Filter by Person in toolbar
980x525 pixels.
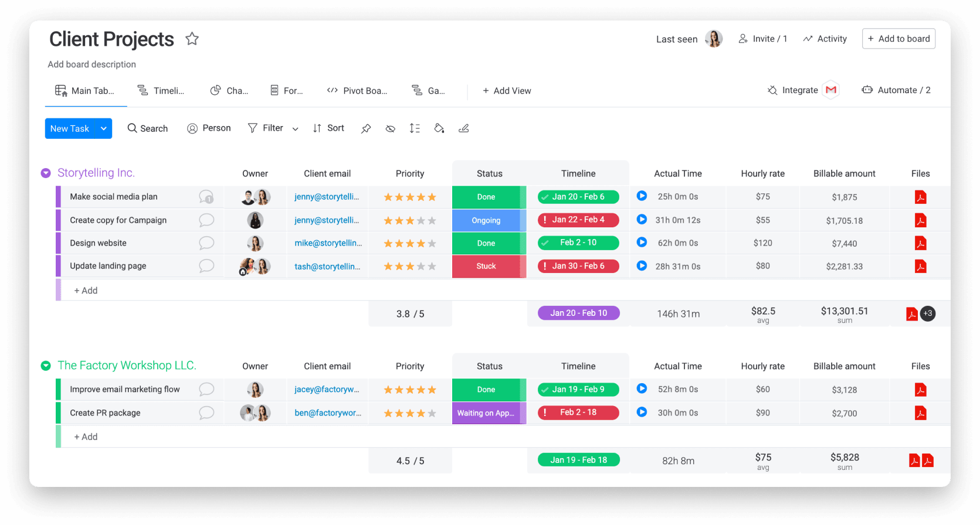[x=209, y=128]
